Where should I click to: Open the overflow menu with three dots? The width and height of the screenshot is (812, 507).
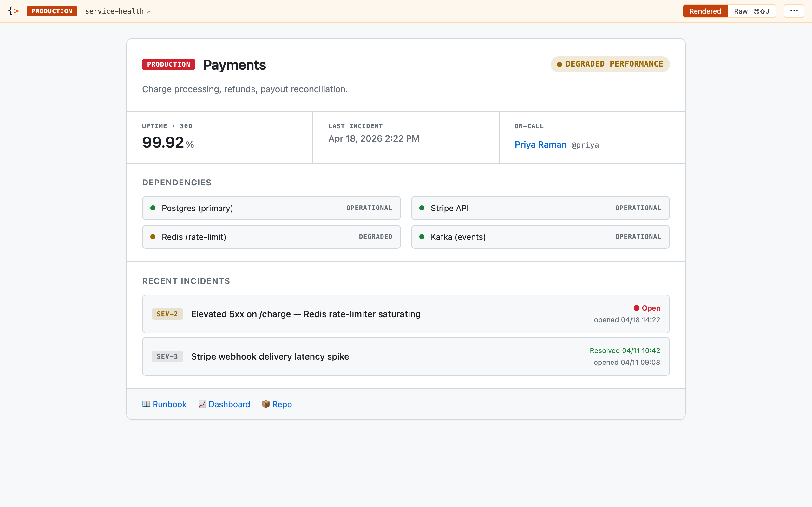click(794, 11)
